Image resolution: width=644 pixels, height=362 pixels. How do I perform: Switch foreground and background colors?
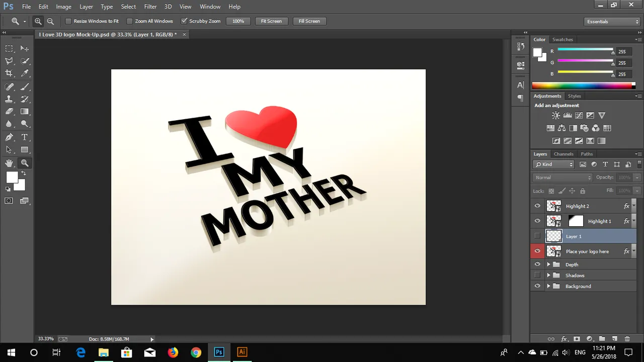click(23, 173)
